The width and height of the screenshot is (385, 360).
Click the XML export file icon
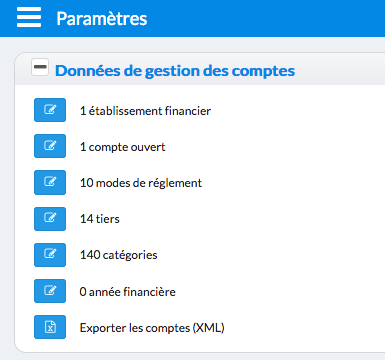pyautogui.click(x=50, y=327)
